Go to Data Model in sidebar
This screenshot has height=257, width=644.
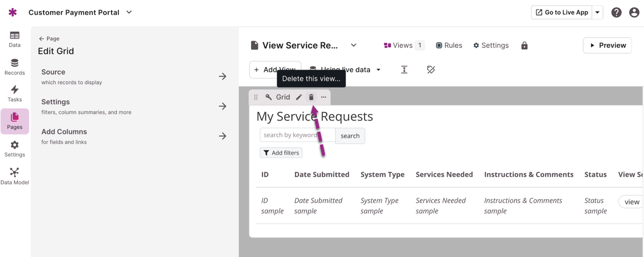point(15,176)
